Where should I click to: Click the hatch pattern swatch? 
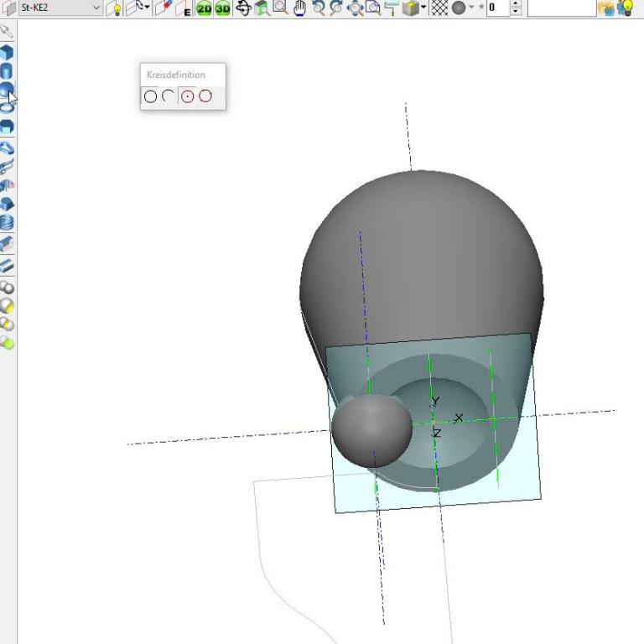[439, 8]
